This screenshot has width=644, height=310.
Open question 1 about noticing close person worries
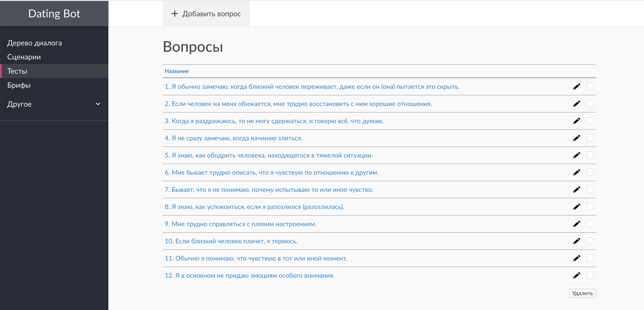tap(312, 87)
